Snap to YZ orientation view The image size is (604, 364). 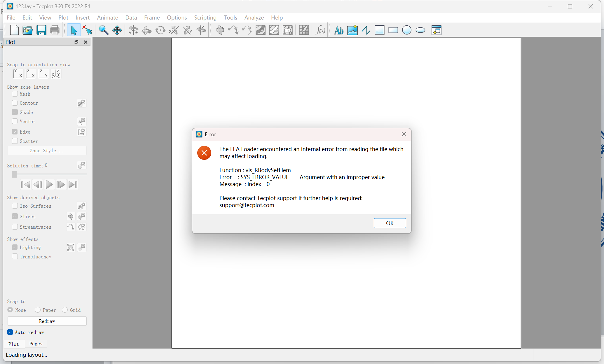(43, 73)
